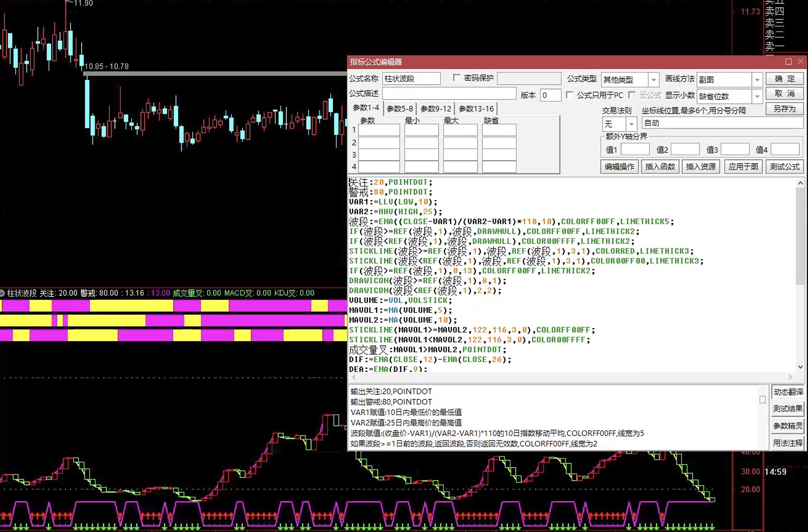The image size is (808, 532).
Task: Click the 柱状波段 indicator title in chart
Action: coord(22,293)
